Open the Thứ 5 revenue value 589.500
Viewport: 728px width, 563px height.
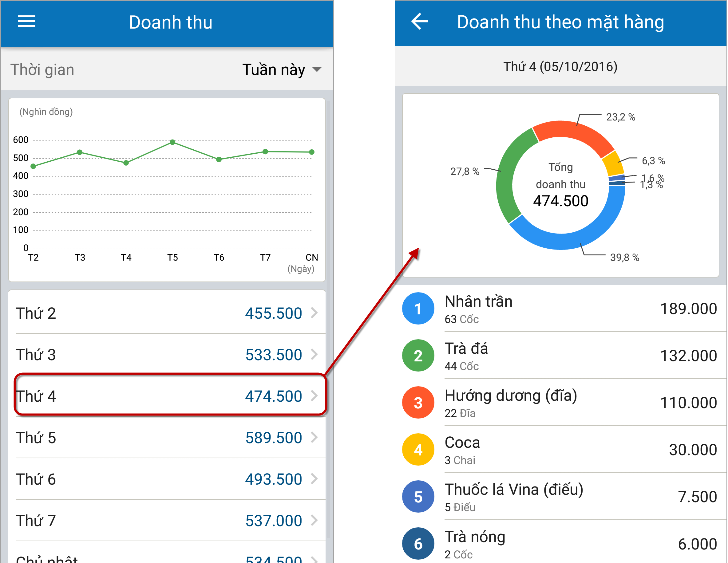[274, 438]
